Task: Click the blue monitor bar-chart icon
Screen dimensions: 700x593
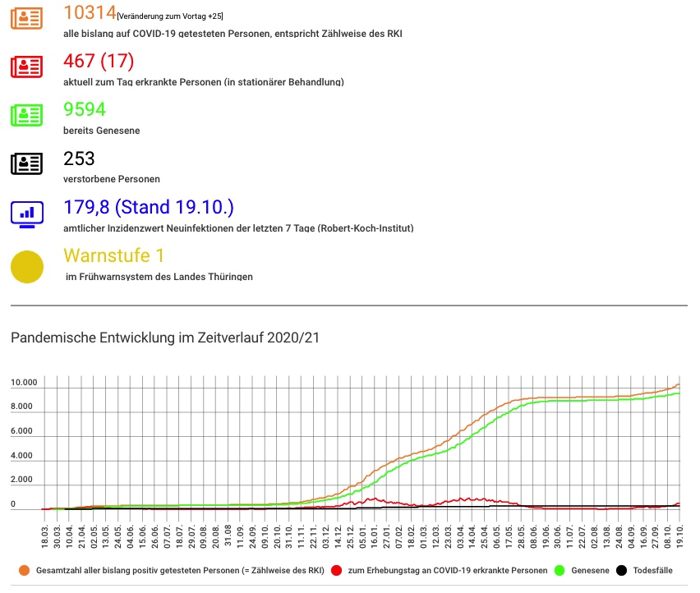Action: click(27, 214)
